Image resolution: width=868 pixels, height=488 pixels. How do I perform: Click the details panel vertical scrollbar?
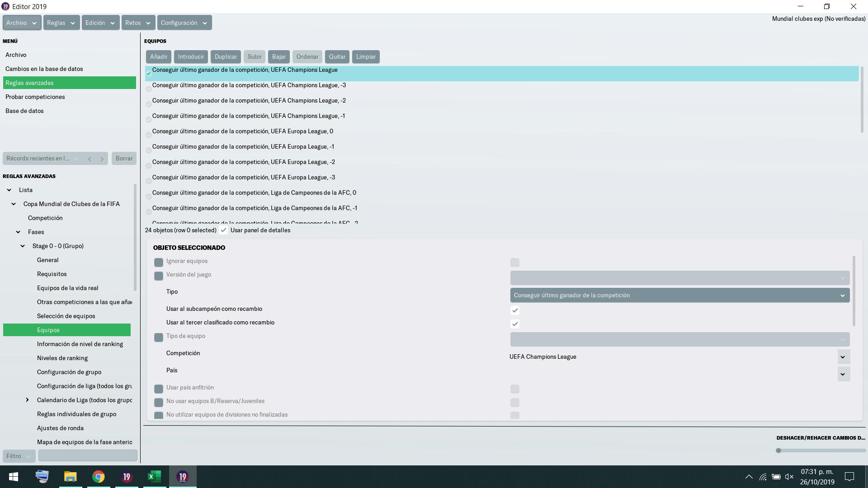[854, 291]
